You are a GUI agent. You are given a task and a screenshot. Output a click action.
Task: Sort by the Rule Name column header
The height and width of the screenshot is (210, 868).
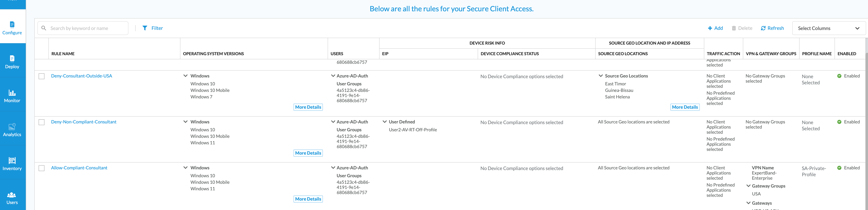point(63,54)
